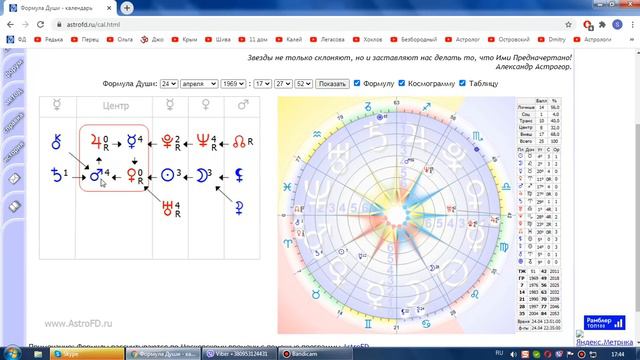
Task: Open the 11 дом bookmark
Action: pyautogui.click(x=253, y=40)
